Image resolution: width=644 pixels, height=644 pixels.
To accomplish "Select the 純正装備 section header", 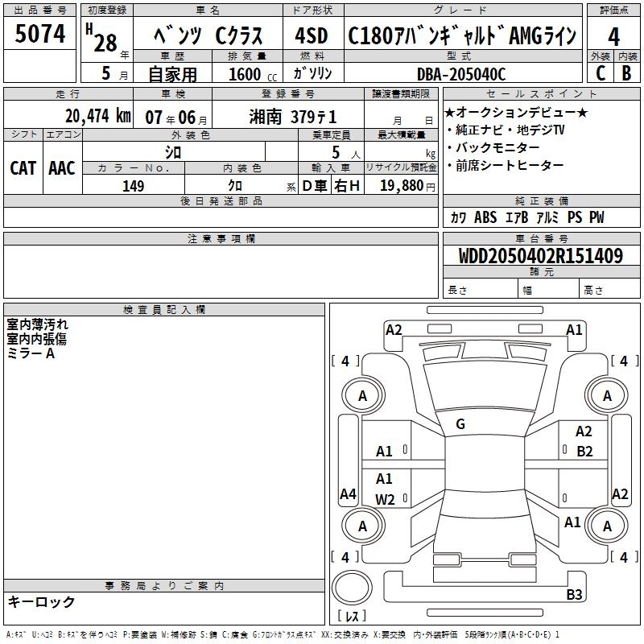I will (541, 200).
